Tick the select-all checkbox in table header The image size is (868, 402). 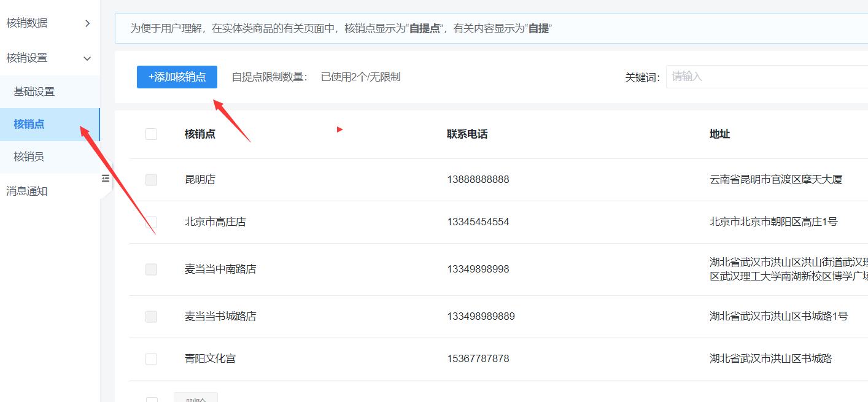pos(151,134)
